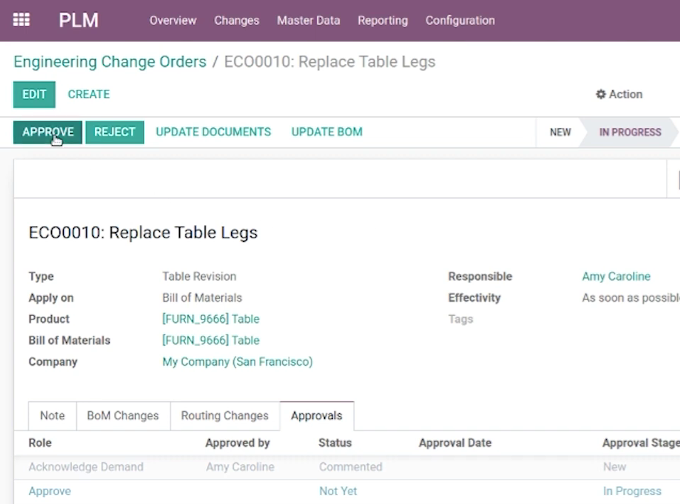Viewport: 680px width, 504px height.
Task: Click the Action gear icon
Action: 600,94
